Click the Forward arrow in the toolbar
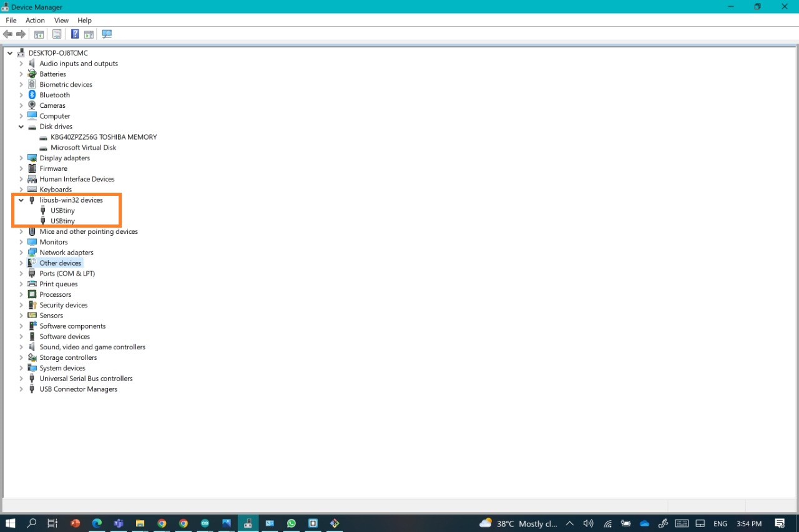The width and height of the screenshot is (799, 532). click(21, 34)
